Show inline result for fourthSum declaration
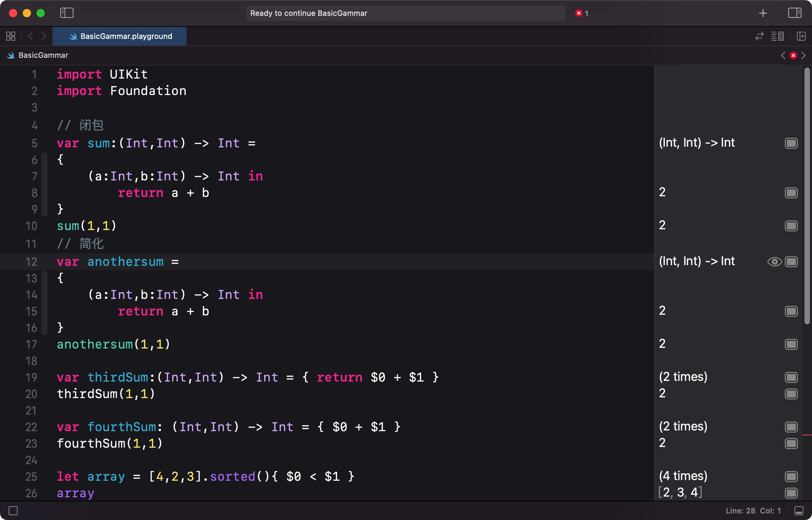 [791, 427]
